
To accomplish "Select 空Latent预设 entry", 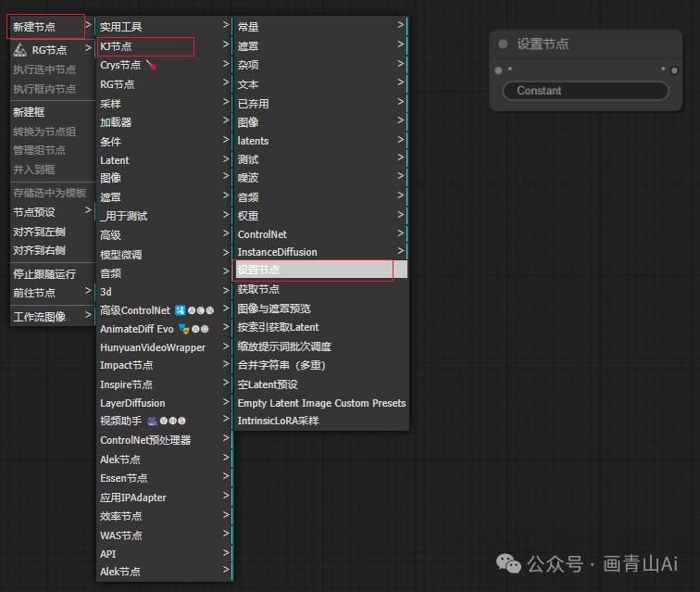I will (319, 384).
